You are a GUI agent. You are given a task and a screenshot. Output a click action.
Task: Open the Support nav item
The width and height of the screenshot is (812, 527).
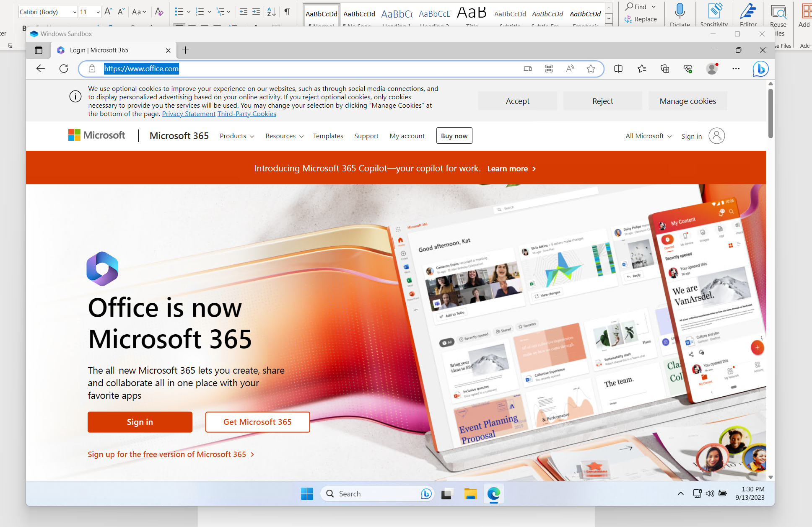pos(366,136)
